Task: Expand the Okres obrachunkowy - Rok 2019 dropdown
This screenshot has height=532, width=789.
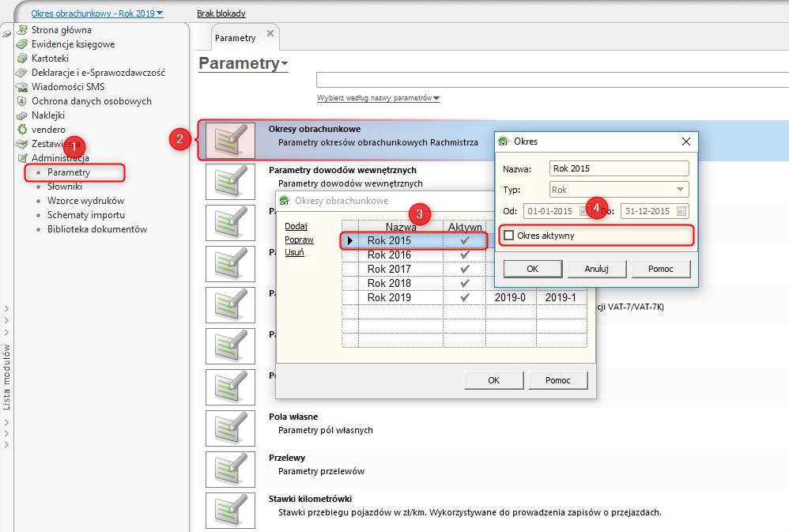Action: 96,13
